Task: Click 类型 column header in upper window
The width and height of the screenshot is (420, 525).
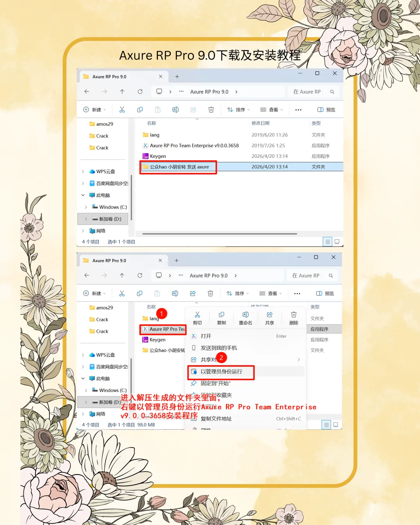Action: [x=316, y=123]
